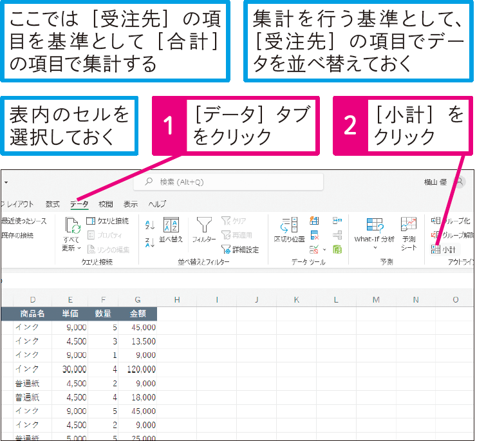504x441 pixels.
Task: Select column D header
Action: (32, 300)
